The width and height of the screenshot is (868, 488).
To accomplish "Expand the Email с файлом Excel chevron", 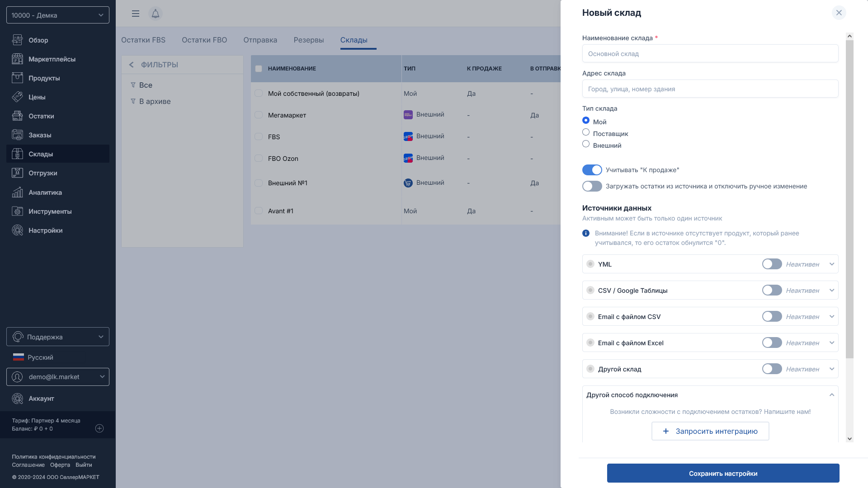I will (832, 343).
